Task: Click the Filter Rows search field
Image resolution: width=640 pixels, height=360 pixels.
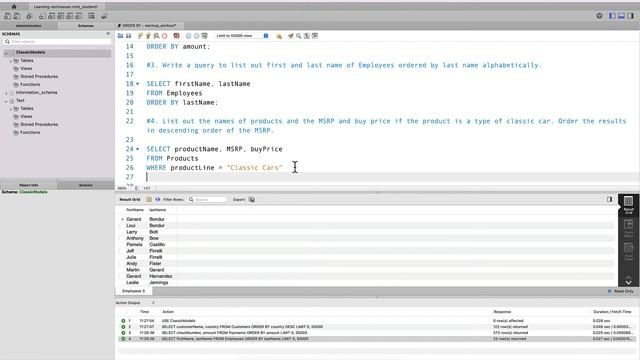Action: pyautogui.click(x=207, y=200)
